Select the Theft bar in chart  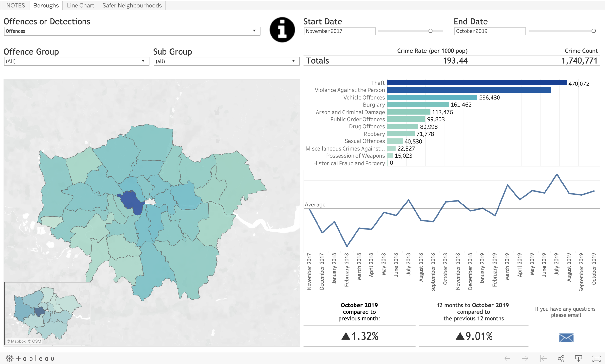(477, 83)
